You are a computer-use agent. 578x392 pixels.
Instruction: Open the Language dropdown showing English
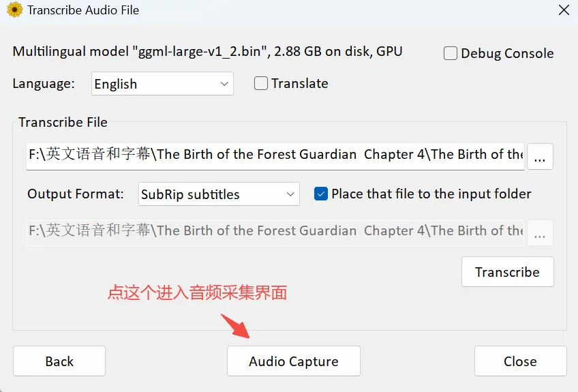point(162,84)
